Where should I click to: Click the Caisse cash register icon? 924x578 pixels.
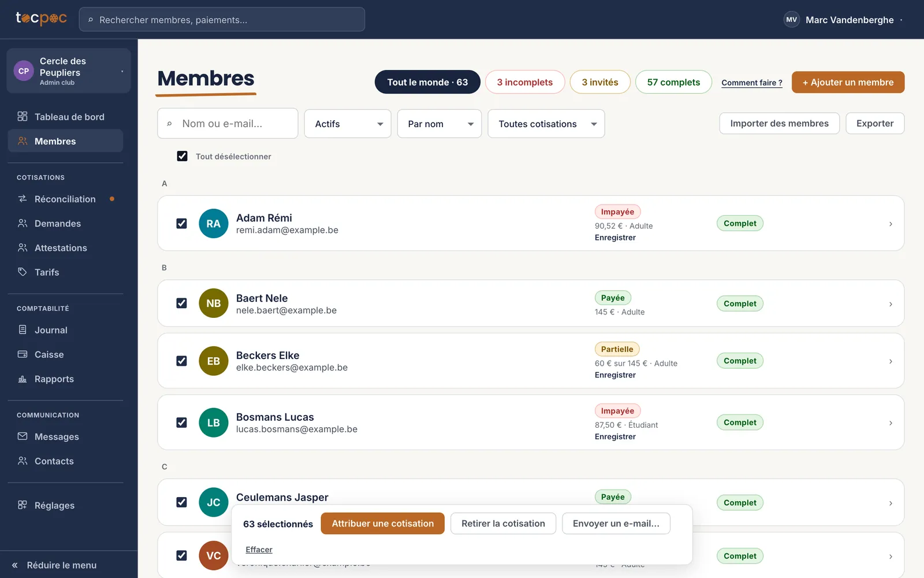23,354
